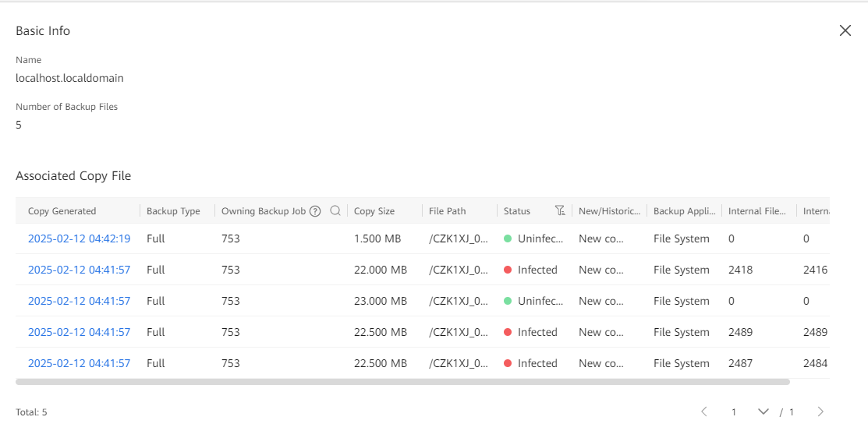Click green status dot in 23.000 MB row
The width and height of the screenshot is (868, 438).
pyautogui.click(x=508, y=301)
